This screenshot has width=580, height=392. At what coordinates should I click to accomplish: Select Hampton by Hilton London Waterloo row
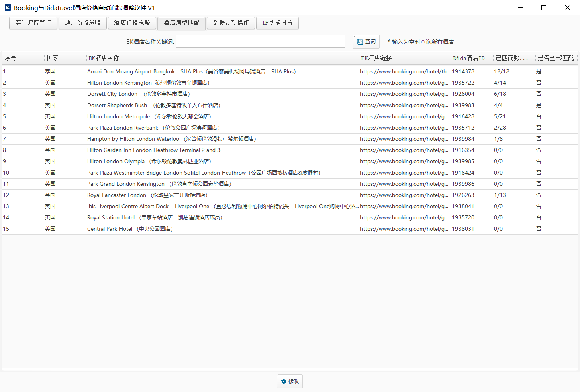(x=290, y=139)
